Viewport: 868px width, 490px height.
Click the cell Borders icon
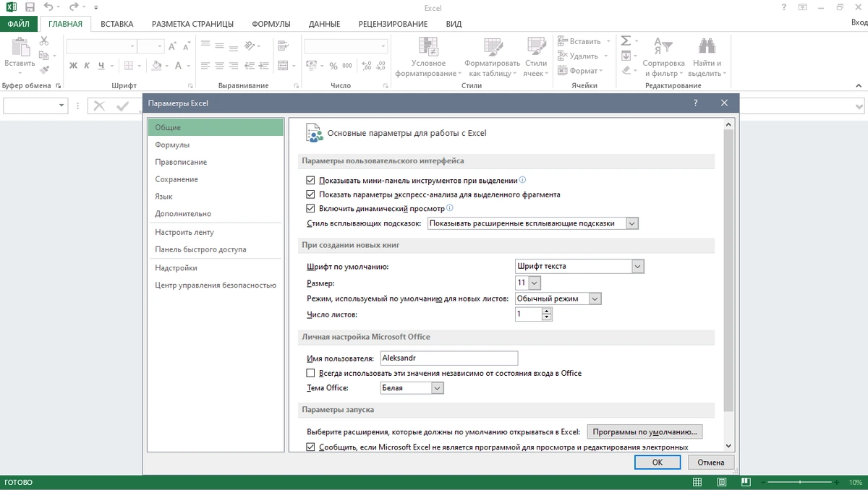[x=129, y=66]
